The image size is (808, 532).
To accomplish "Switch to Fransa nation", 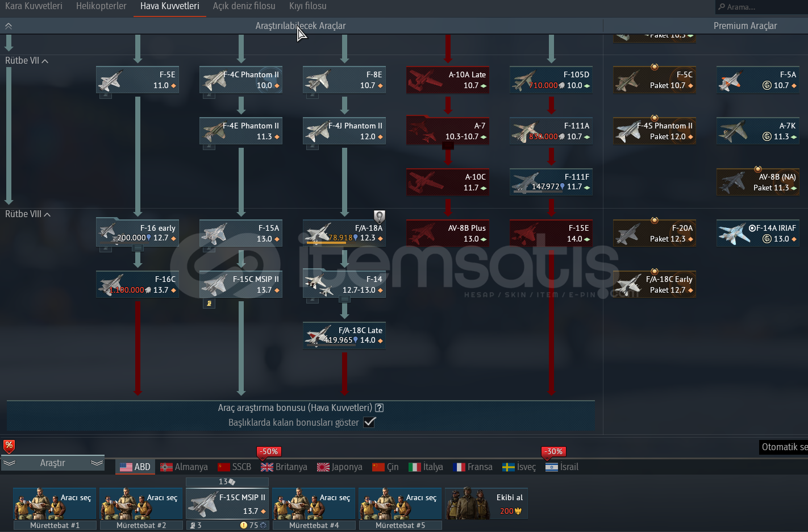I will pos(473,467).
